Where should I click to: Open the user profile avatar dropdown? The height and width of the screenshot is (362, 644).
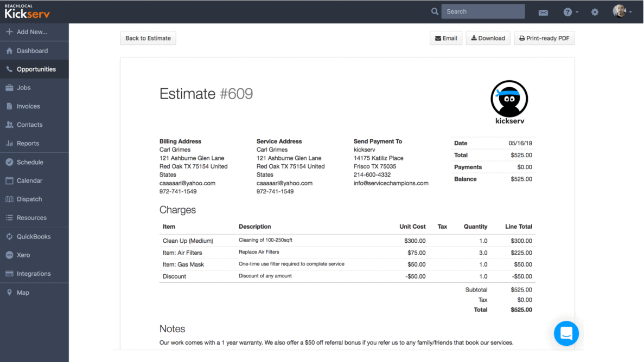(622, 11)
